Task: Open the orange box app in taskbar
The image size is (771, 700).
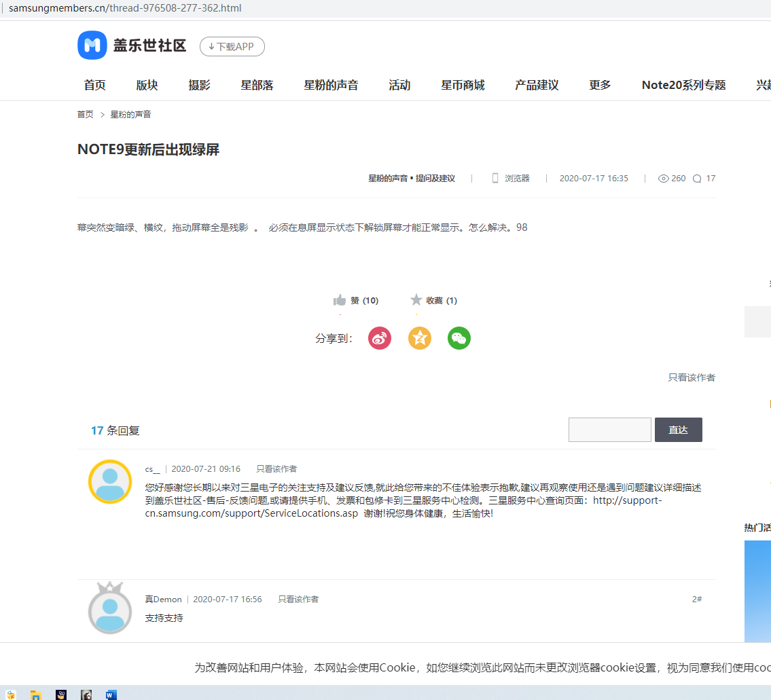Action: pyautogui.click(x=11, y=695)
